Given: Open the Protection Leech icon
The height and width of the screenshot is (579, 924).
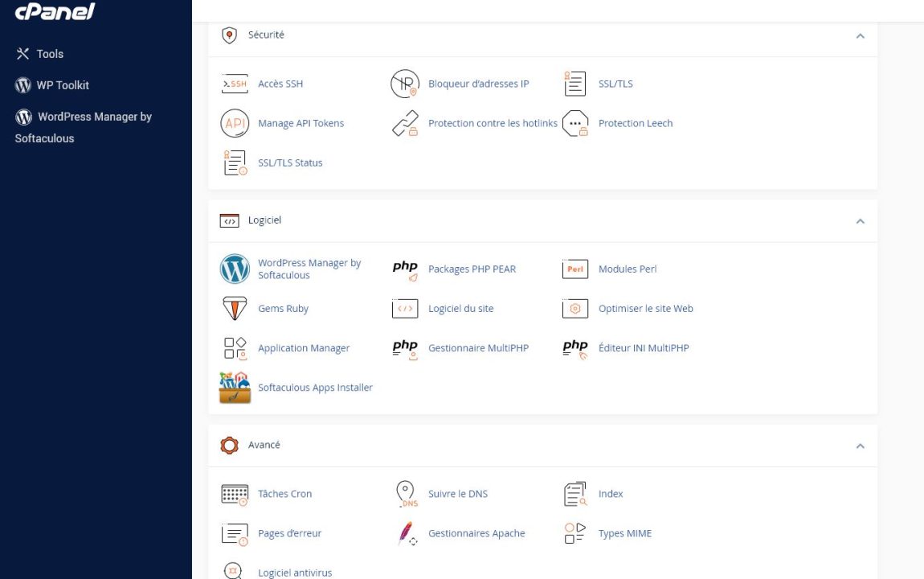Looking at the screenshot, I should coord(575,123).
